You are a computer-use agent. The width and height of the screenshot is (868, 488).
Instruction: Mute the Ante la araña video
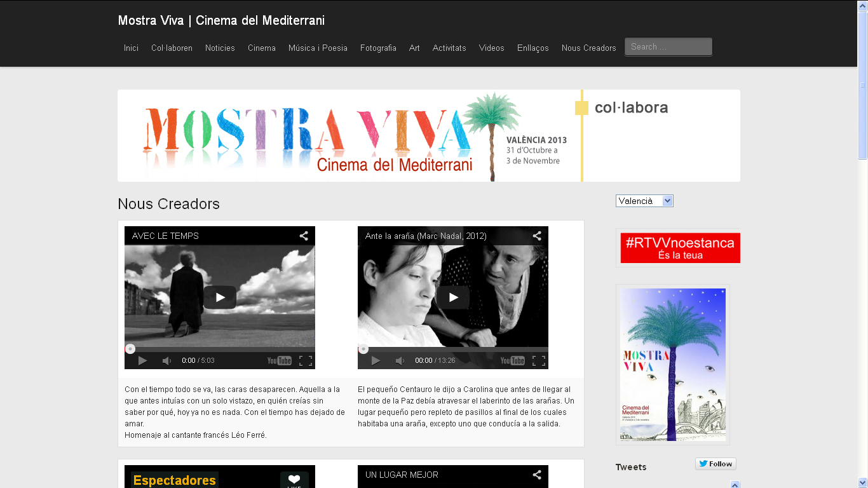click(400, 361)
